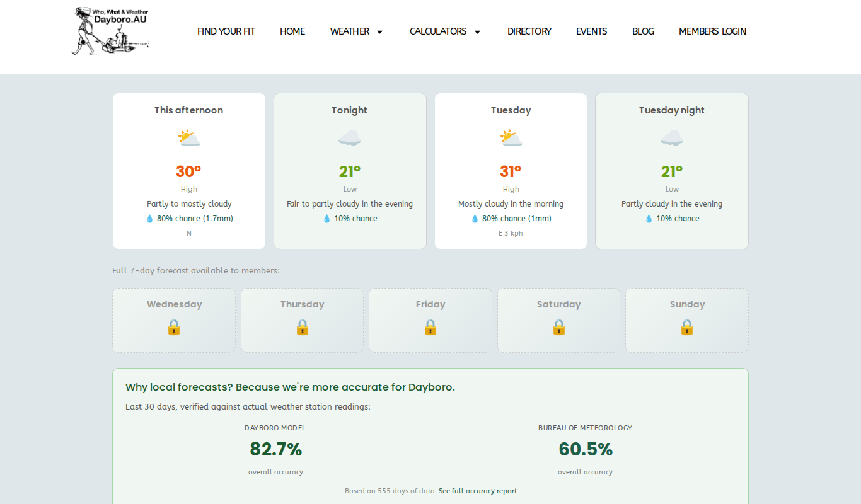
Task: Click the raindrop icon in Tonight card
Action: [326, 219]
